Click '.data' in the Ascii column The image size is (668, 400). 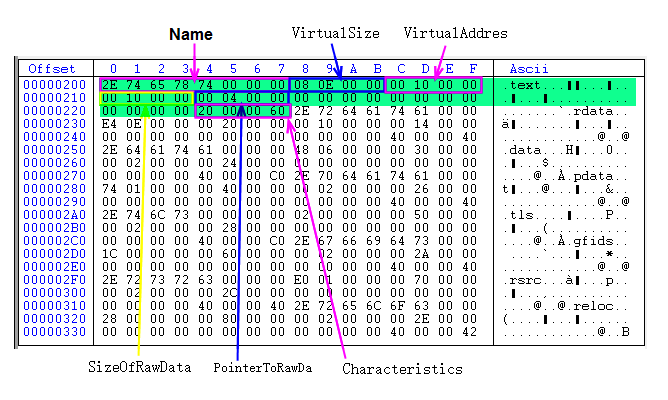522,150
